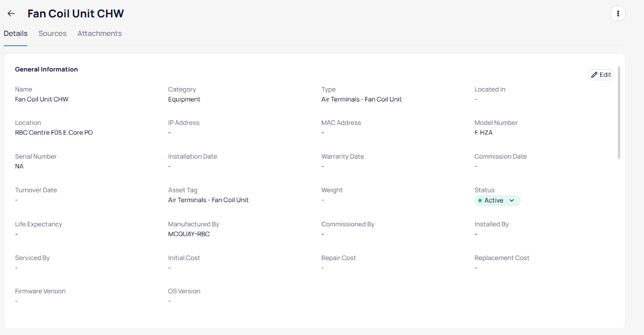Click the Fan Coil Unit CHW page title
The height and width of the screenshot is (335, 644).
coord(76,14)
